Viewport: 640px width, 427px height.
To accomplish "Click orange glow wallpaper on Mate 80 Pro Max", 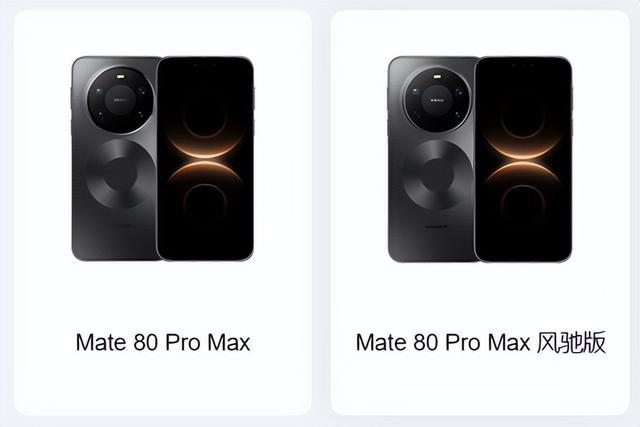I will point(204,160).
